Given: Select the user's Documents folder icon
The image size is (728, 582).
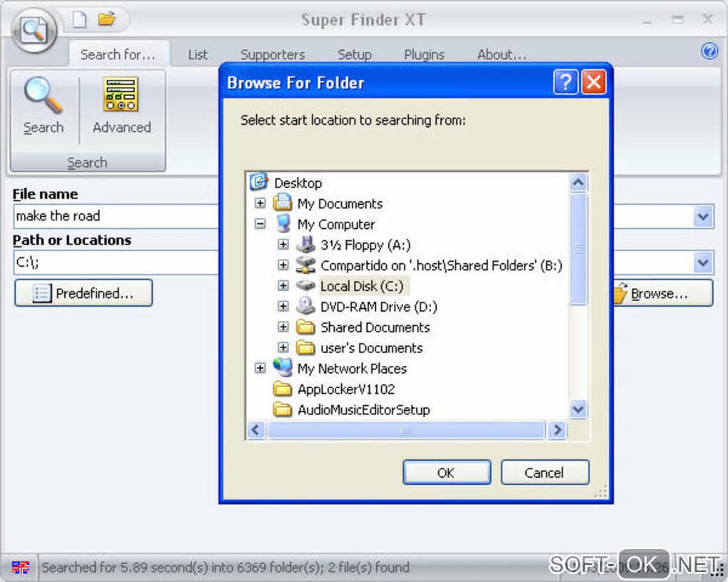Looking at the screenshot, I should click(x=305, y=347).
